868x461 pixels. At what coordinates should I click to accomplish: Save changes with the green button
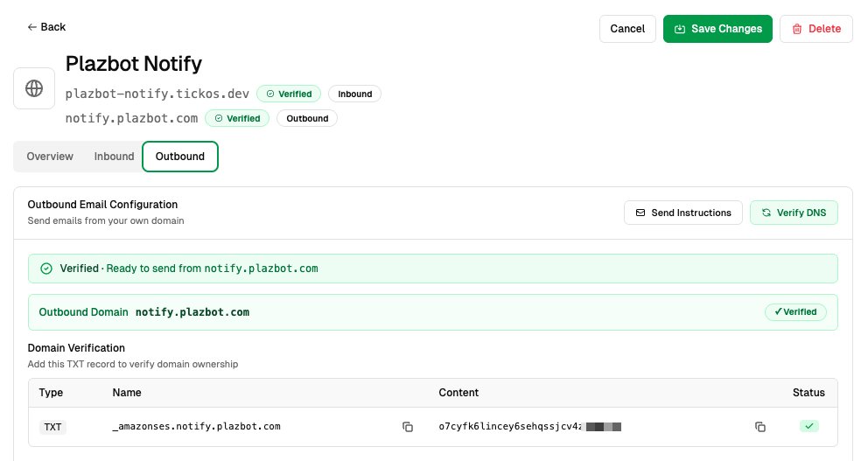click(717, 29)
